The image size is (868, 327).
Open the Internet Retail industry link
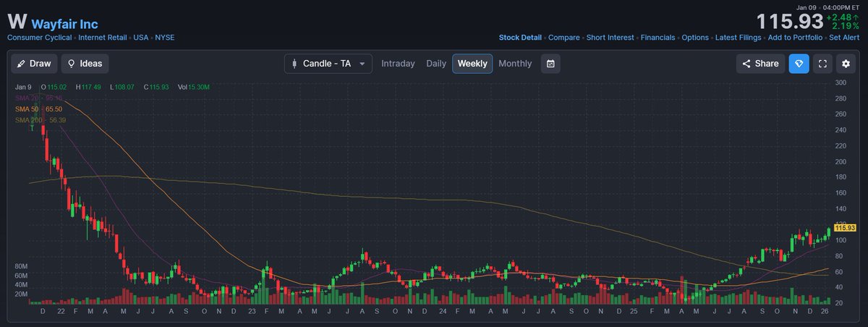tap(103, 38)
